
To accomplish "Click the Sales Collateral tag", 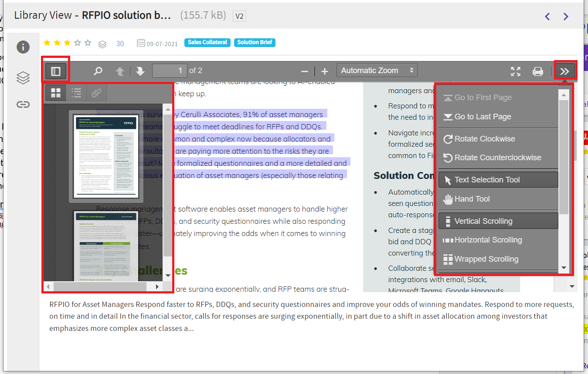I will pyautogui.click(x=207, y=43).
